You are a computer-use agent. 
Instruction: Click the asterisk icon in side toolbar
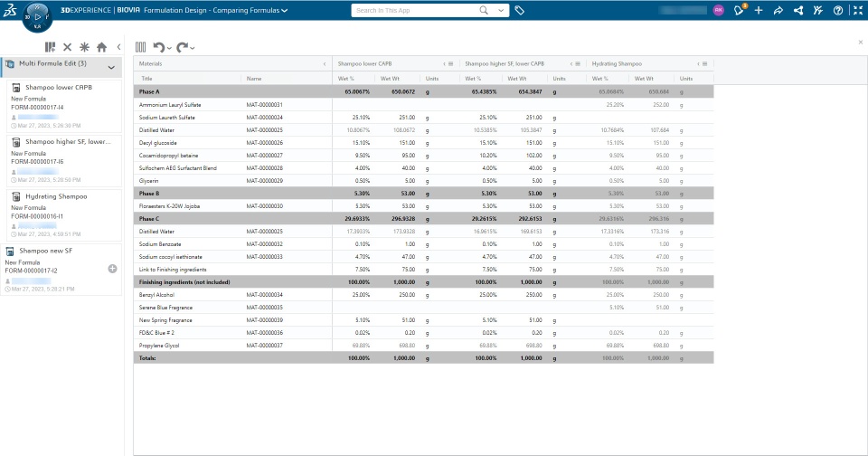pyautogui.click(x=84, y=48)
